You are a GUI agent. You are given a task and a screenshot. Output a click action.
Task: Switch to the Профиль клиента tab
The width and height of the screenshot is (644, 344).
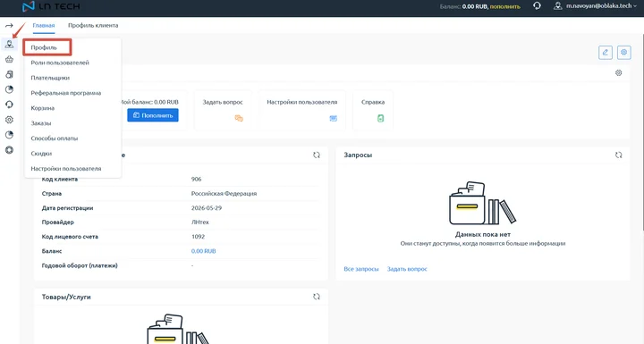(93, 25)
